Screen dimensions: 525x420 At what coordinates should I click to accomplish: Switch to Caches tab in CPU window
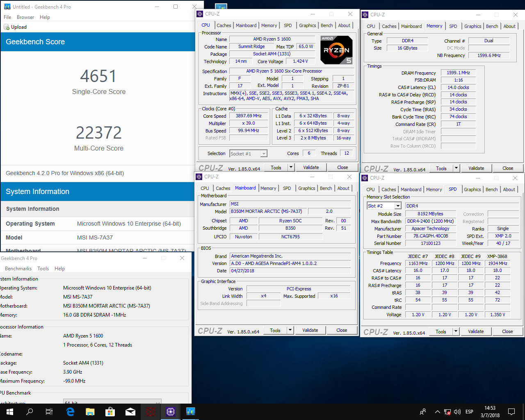224,25
